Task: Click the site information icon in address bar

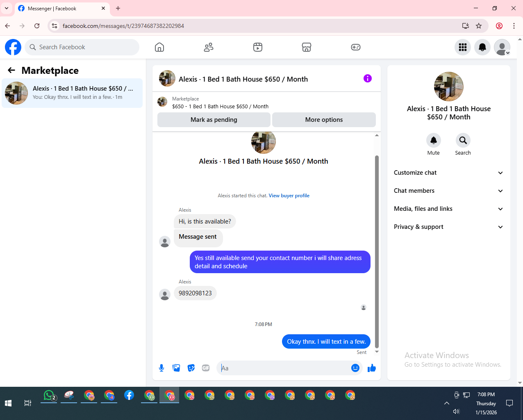Action: (x=55, y=26)
